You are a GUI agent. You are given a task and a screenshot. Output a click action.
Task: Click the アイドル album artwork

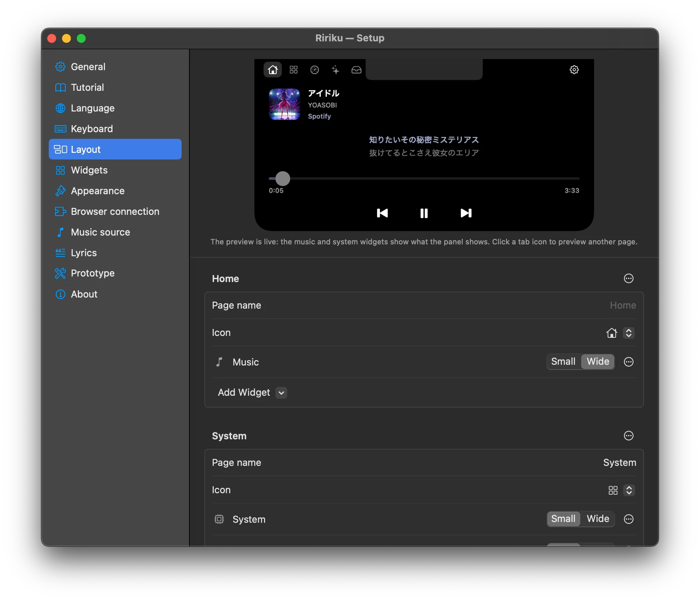pyautogui.click(x=284, y=104)
